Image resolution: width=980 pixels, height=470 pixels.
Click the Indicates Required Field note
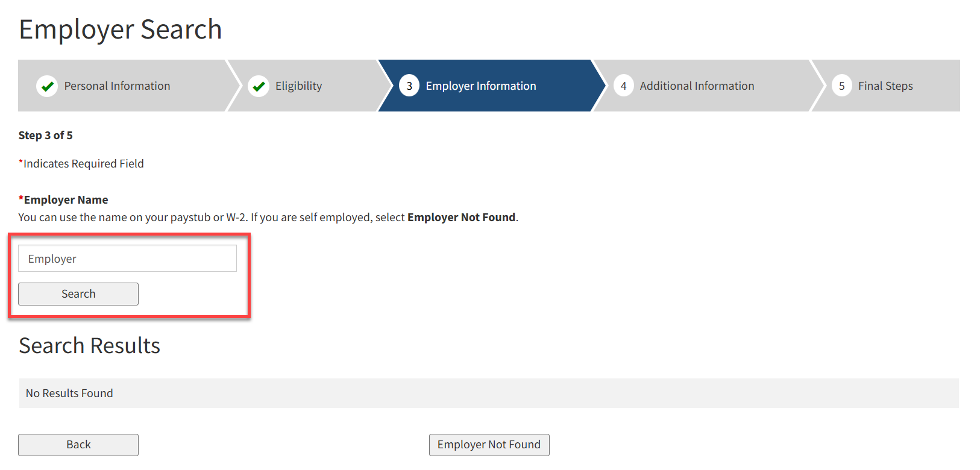(x=83, y=164)
